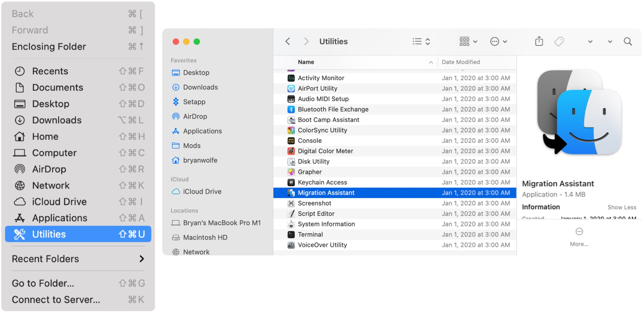The image size is (644, 313).
Task: Click the Edit Tags toolbar icon
Action: click(x=559, y=42)
